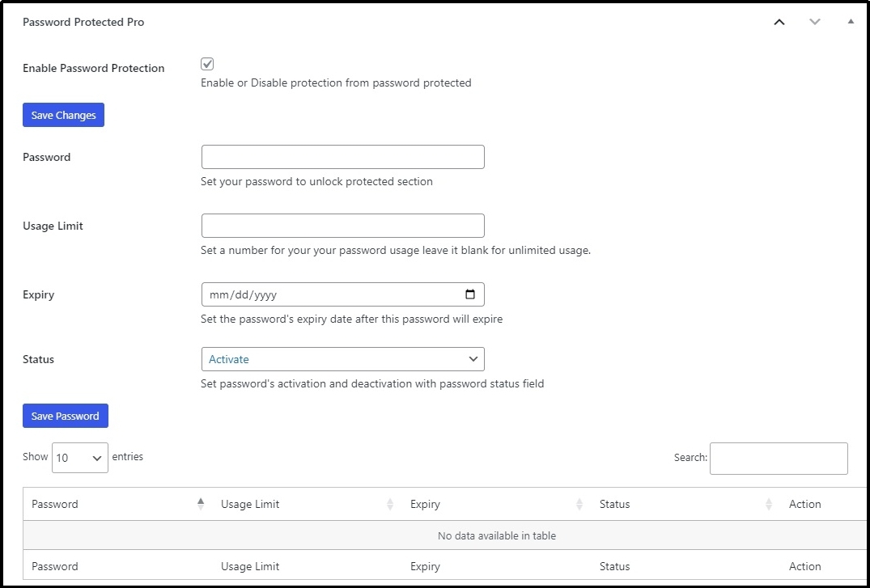The image size is (870, 588).
Task: Click the Password input field
Action: pyautogui.click(x=342, y=156)
